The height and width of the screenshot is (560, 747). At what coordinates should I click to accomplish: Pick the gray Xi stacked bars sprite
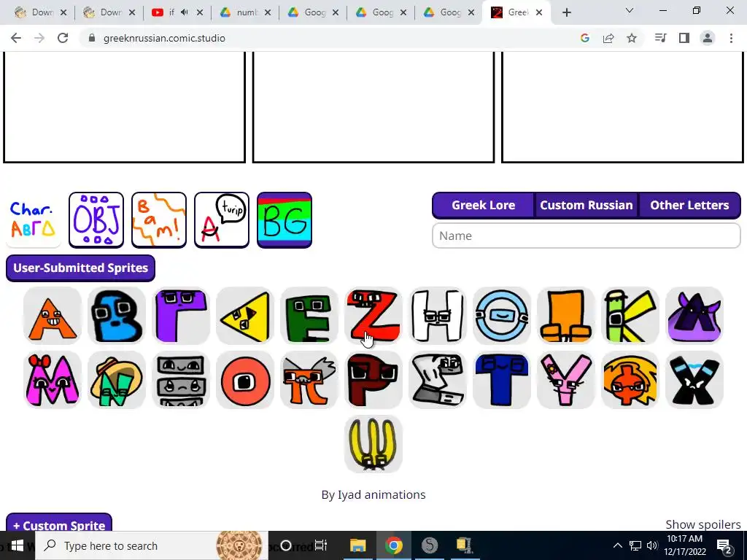point(181,380)
